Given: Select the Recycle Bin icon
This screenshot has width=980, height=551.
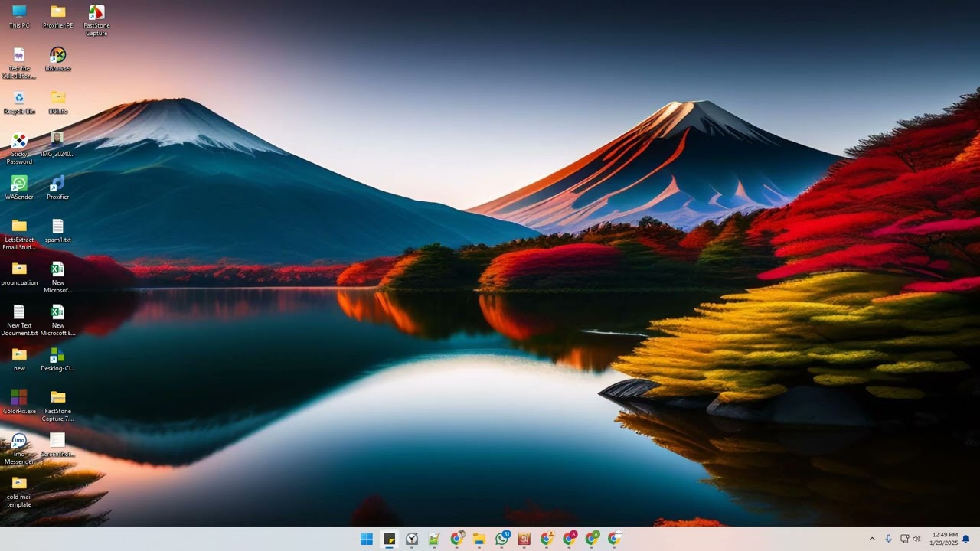Looking at the screenshot, I should tap(19, 102).
